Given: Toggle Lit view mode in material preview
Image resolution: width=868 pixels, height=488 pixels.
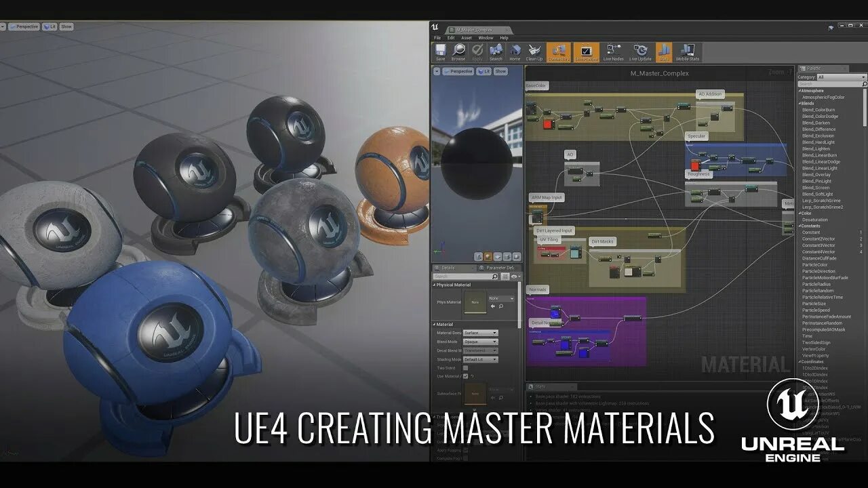Looking at the screenshot, I should point(484,71).
